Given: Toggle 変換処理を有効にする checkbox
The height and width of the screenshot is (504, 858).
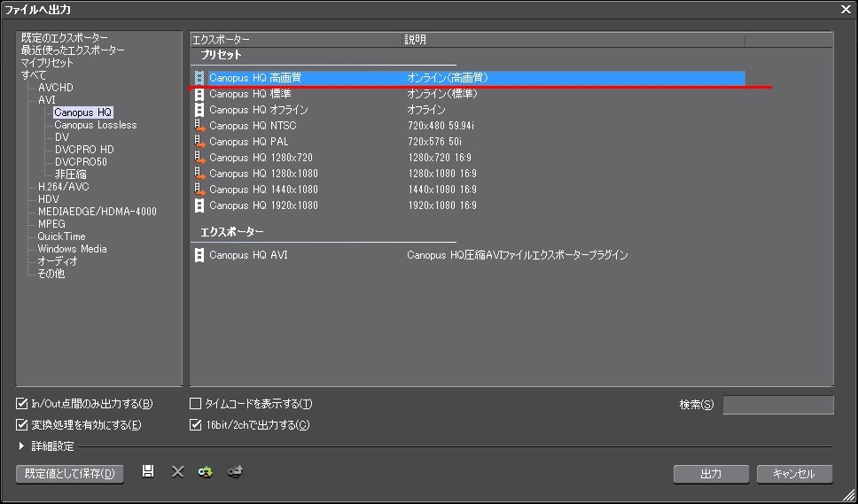Looking at the screenshot, I should [22, 425].
